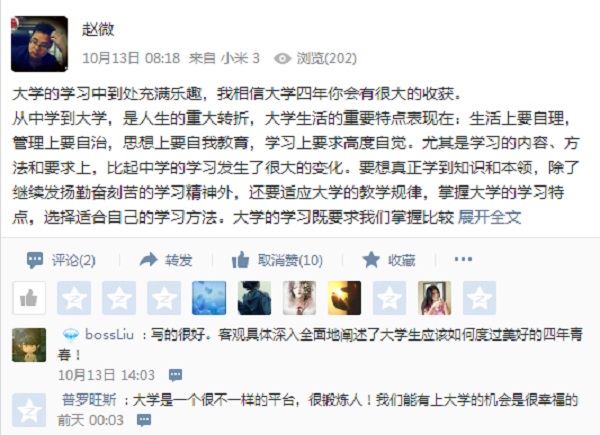The image size is (600, 435).
Task: Expand the post with 展开全文
Action: tap(489, 217)
